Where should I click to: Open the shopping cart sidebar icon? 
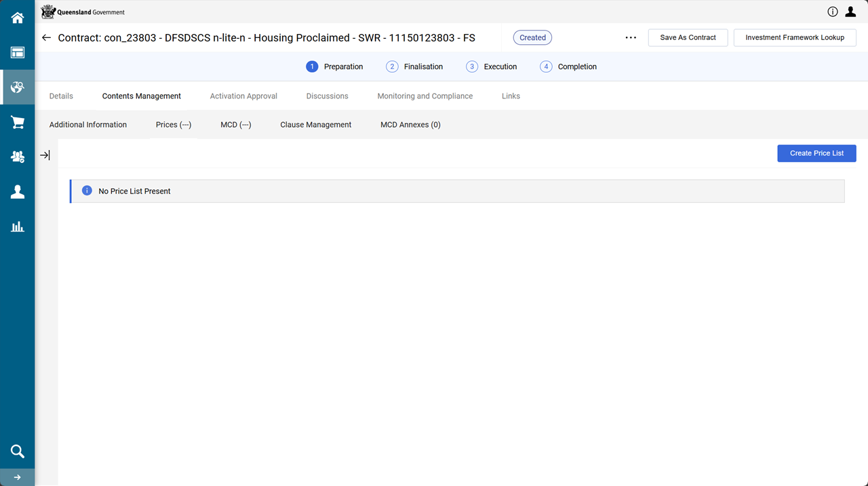18,122
